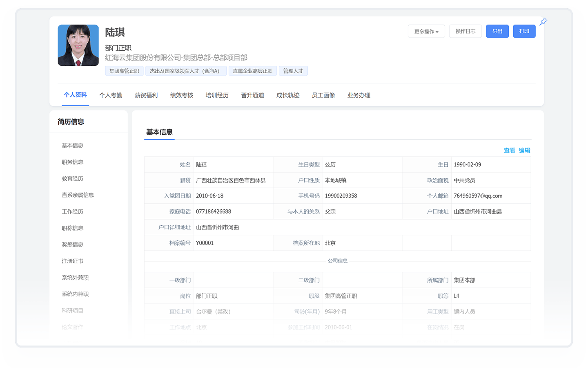This screenshot has width=588, height=368.
Task: Select the 员工画像 tab
Action: [x=323, y=95]
